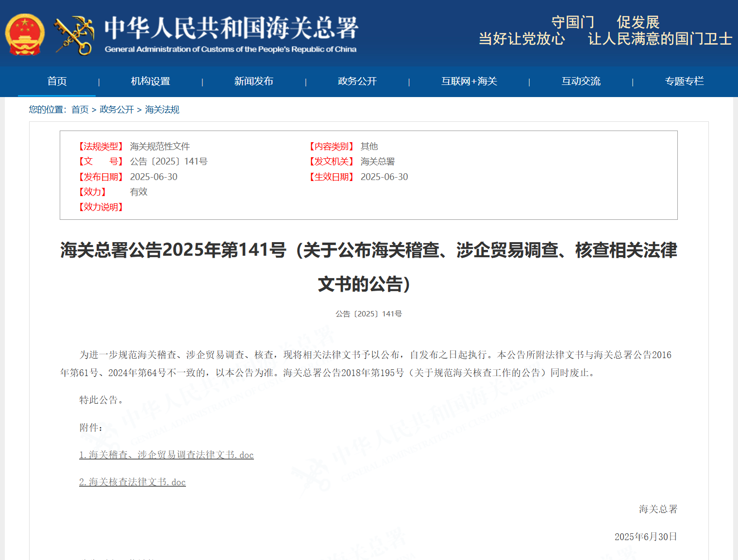Image resolution: width=738 pixels, height=560 pixels.
Task: Click the national emblem icon in header
Action: tap(25, 34)
